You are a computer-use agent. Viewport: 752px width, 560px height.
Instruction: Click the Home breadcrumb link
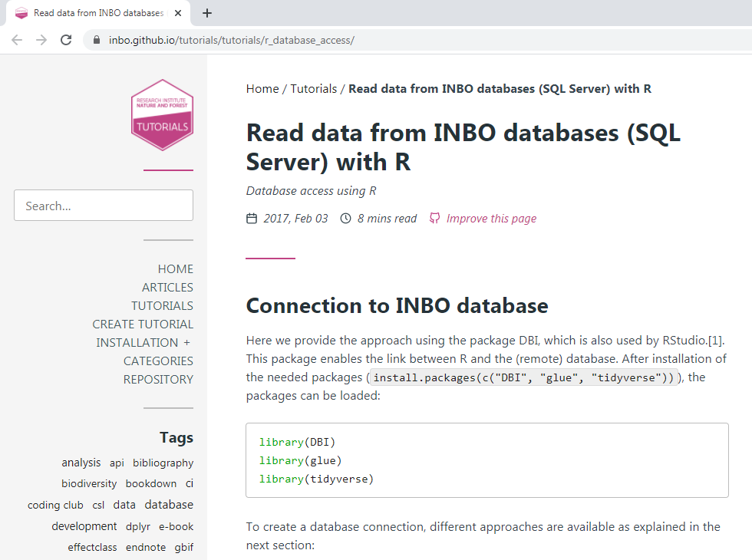point(262,89)
